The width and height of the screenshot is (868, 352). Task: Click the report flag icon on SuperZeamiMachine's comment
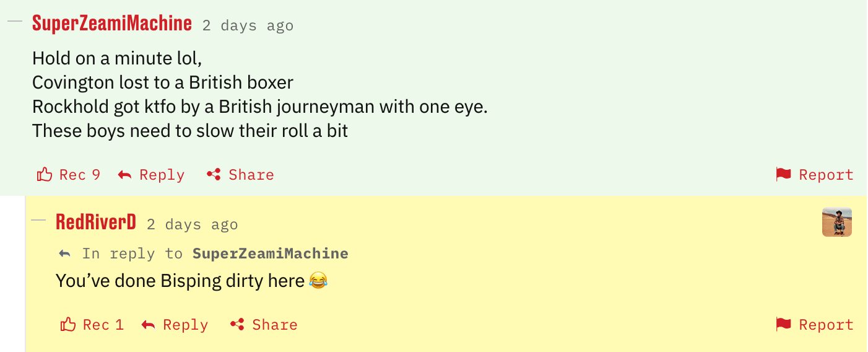tap(783, 175)
